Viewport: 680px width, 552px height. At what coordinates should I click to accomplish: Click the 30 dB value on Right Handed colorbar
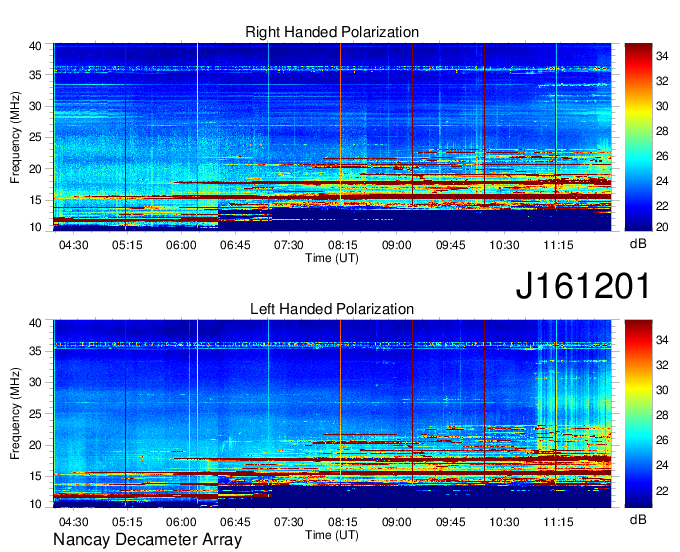pos(662,106)
